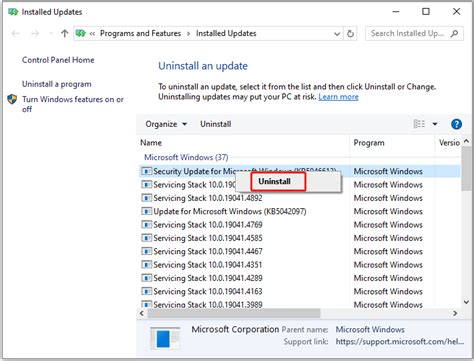Click Uninstall in the toolbar
This screenshot has height=361, width=474.
(216, 124)
